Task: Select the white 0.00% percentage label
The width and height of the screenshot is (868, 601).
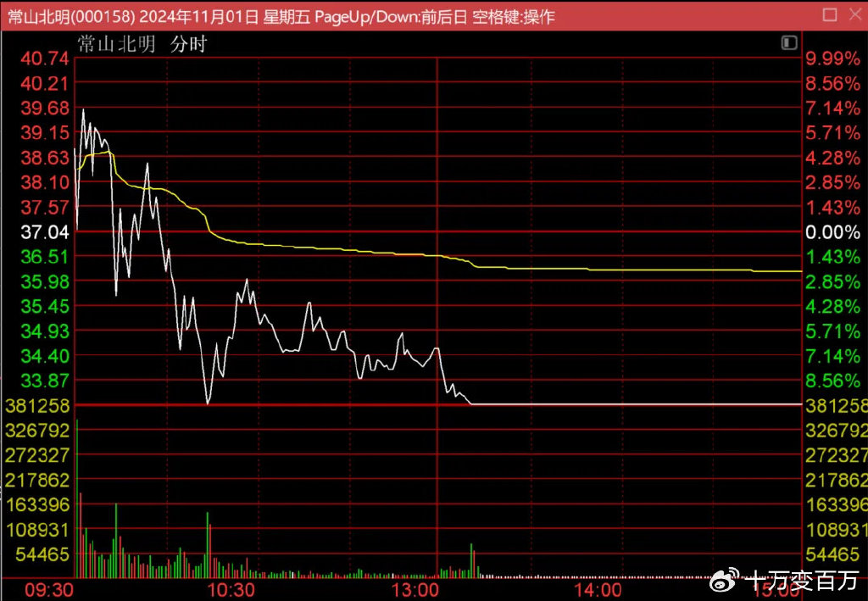Action: click(x=832, y=231)
